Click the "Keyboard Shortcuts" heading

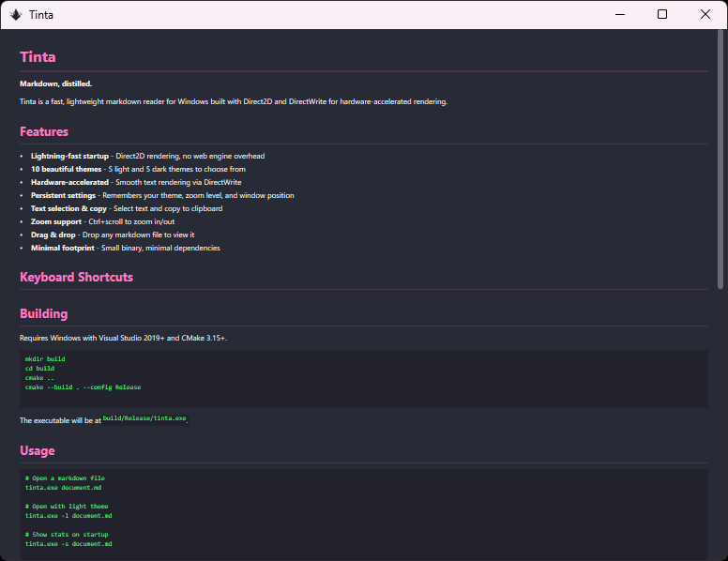76,278
